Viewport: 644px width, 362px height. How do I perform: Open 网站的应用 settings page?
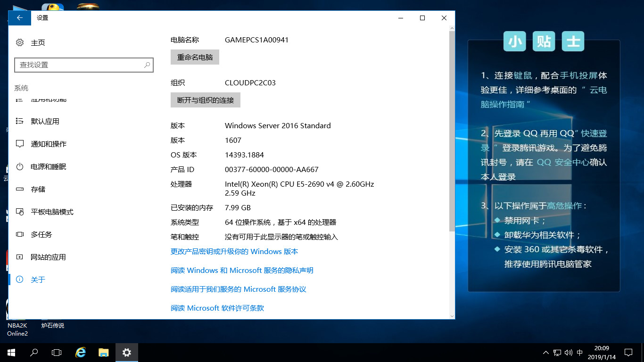49,257
